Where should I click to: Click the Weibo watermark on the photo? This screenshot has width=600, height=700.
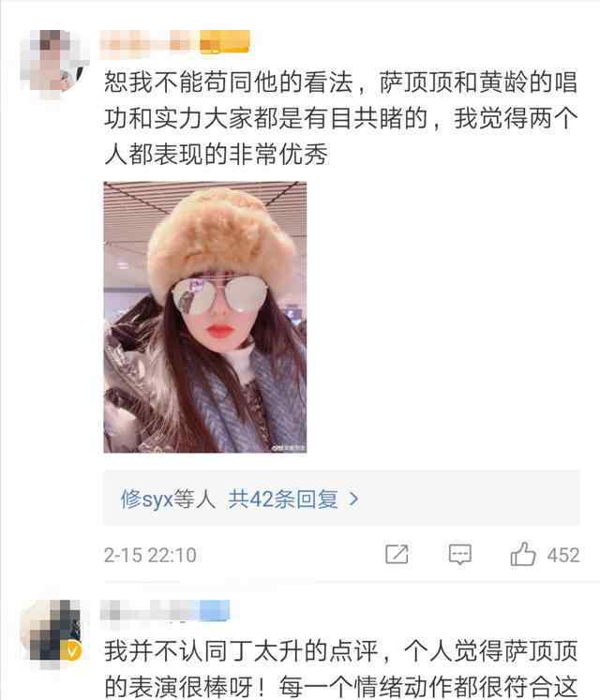[x=289, y=447]
